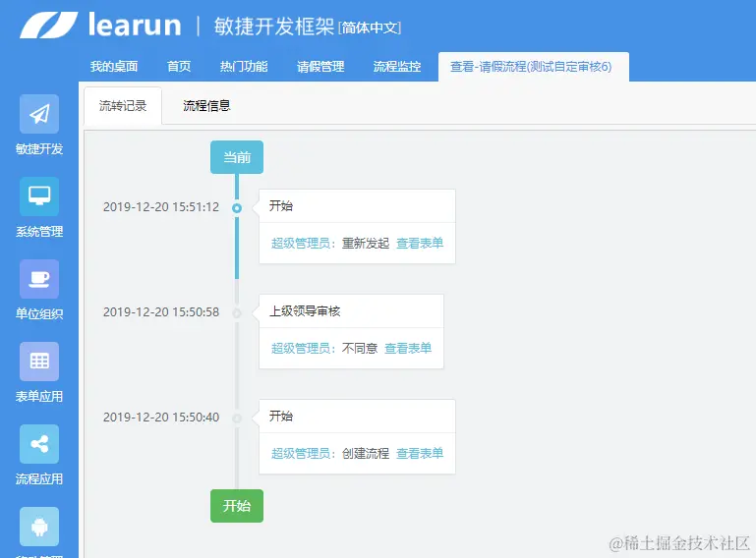Open the 热门功能 tab
The width and height of the screenshot is (756, 558).
point(244,67)
